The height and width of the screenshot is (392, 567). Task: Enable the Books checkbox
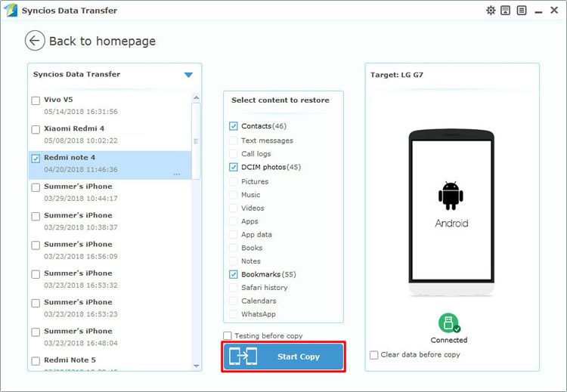[234, 248]
